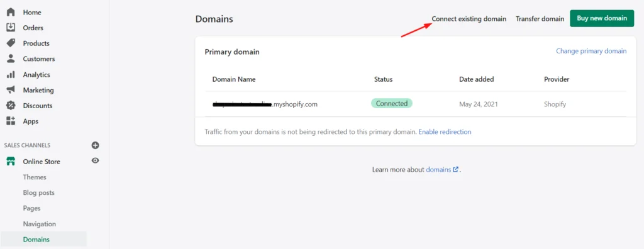Click the Online Store storefront icon
This screenshot has width=644, height=249.
click(x=11, y=162)
